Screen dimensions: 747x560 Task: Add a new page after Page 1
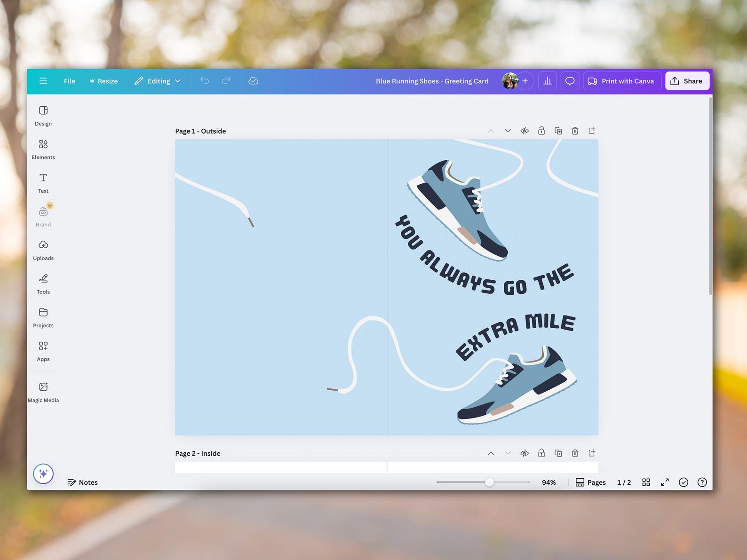point(592,131)
